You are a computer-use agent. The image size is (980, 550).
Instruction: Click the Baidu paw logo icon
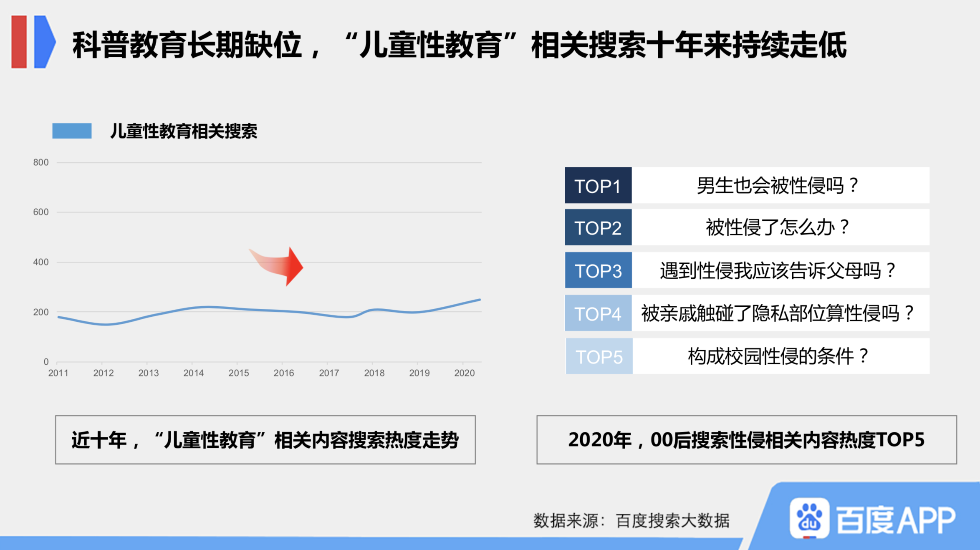[809, 518]
